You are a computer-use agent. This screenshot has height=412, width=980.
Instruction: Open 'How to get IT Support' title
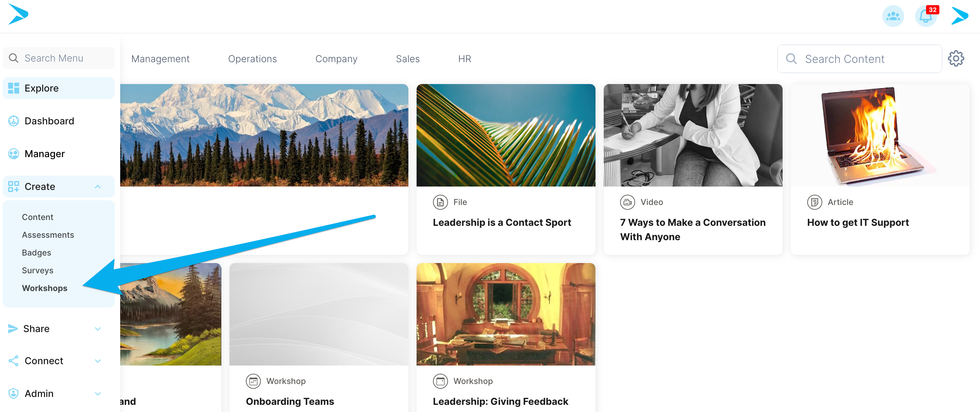pos(858,222)
